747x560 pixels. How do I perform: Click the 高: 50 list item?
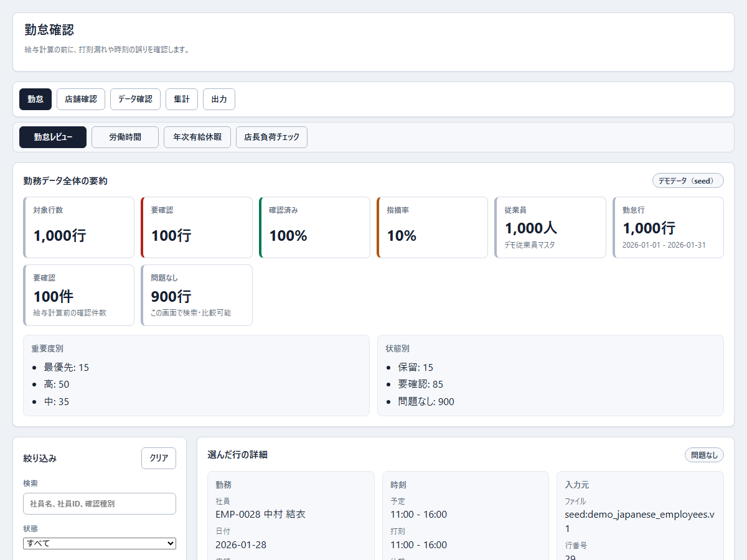[56, 385]
